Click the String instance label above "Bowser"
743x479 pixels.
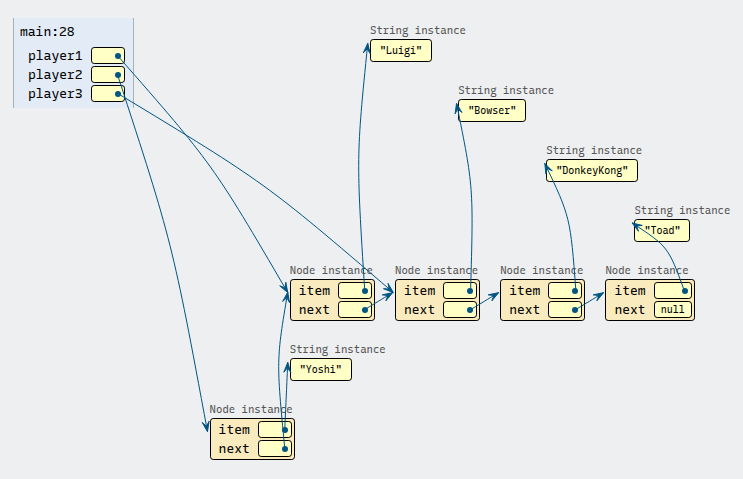(x=505, y=91)
